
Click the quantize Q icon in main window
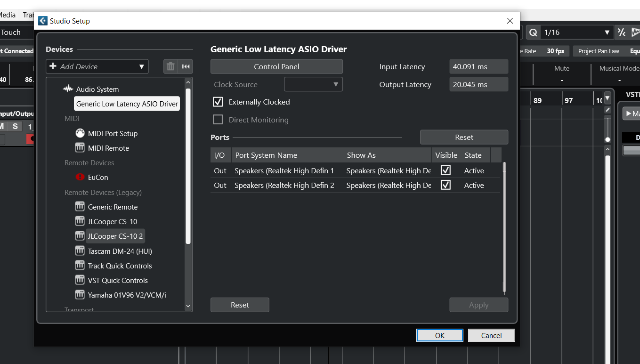[x=533, y=32]
